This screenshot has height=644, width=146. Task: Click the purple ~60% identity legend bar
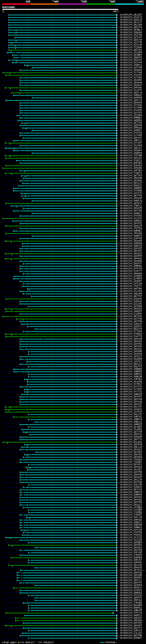click(73, 4)
